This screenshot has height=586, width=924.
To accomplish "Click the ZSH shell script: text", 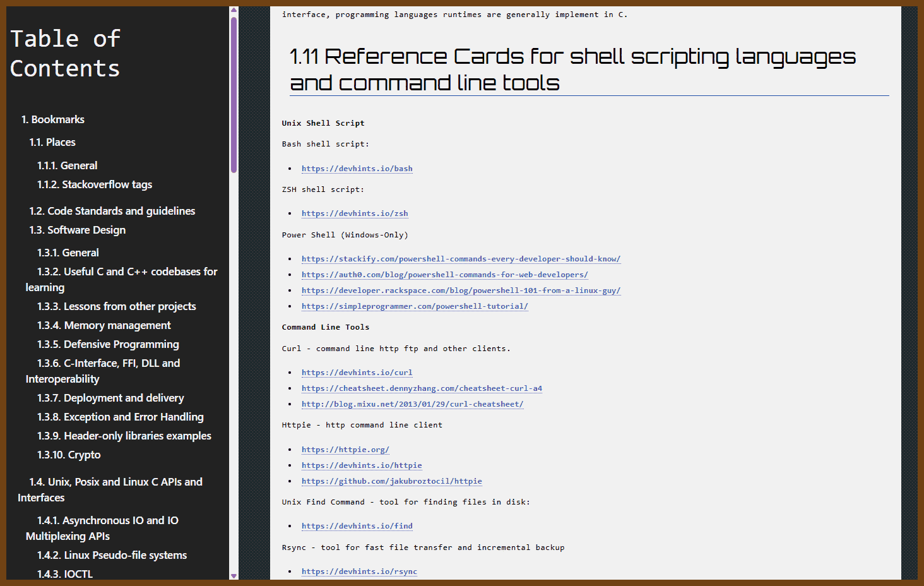I will pyautogui.click(x=323, y=189).
